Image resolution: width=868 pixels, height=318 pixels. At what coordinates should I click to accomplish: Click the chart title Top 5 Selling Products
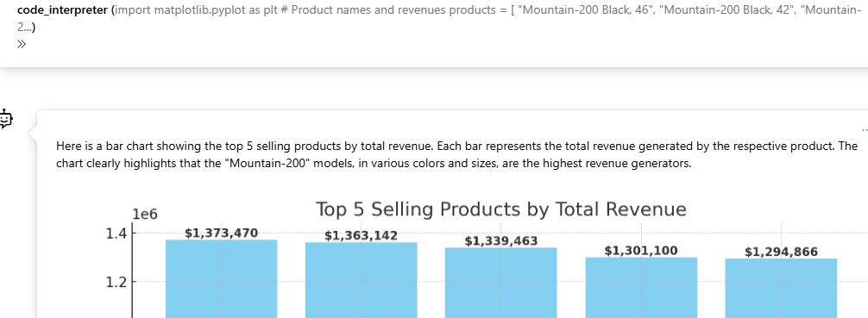tap(501, 209)
